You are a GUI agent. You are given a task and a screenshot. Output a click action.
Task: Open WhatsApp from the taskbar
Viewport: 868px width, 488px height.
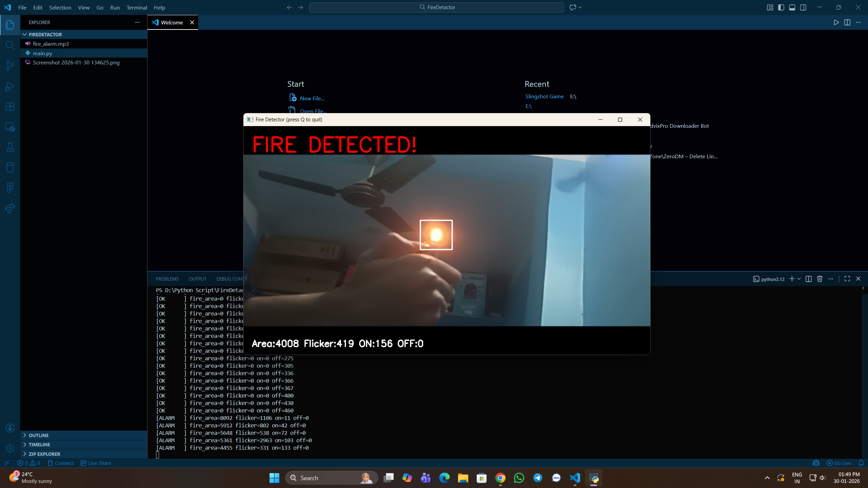pyautogui.click(x=519, y=478)
